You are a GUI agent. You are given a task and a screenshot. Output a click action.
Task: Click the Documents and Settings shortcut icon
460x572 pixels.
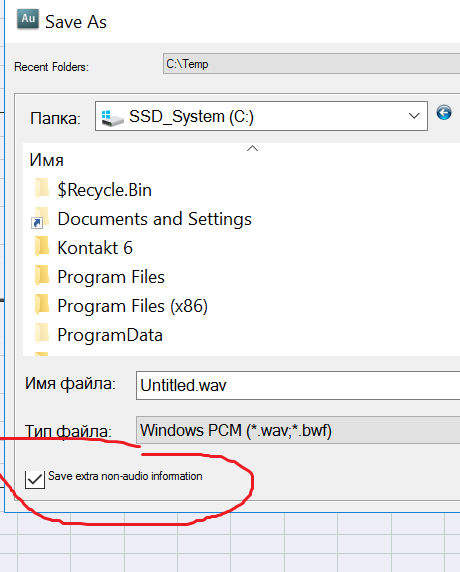(40, 218)
